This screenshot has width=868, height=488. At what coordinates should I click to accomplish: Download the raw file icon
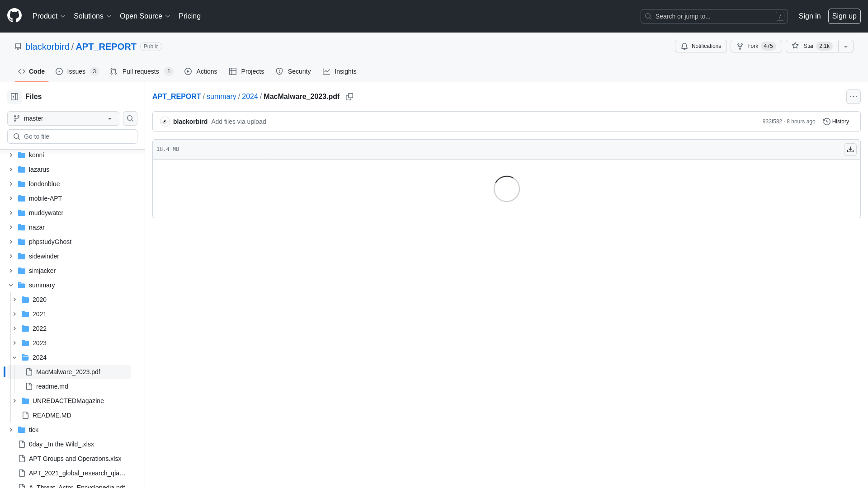850,150
